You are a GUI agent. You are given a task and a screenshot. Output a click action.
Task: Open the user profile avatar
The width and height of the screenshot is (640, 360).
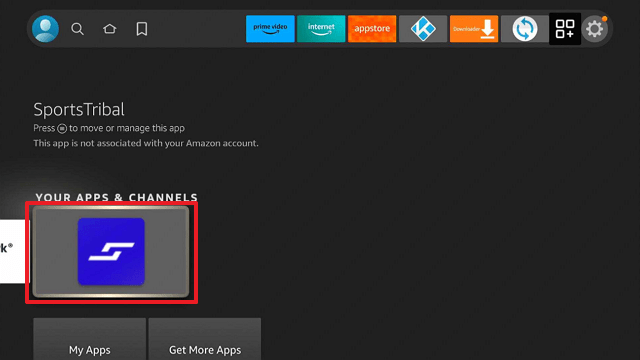(45, 29)
